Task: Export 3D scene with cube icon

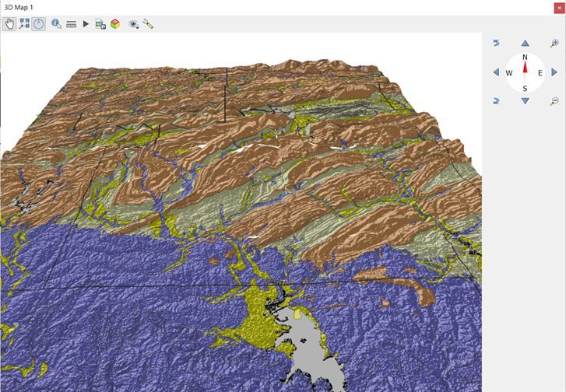Action: click(x=115, y=24)
